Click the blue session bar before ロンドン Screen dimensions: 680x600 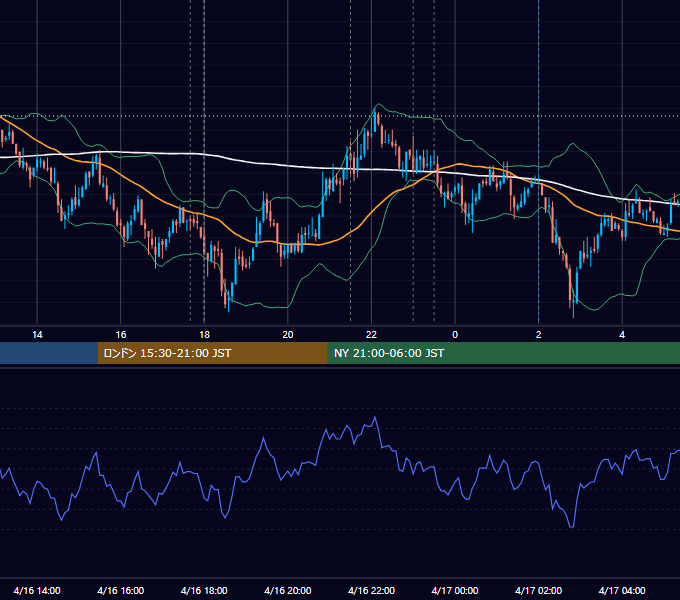pos(49,353)
